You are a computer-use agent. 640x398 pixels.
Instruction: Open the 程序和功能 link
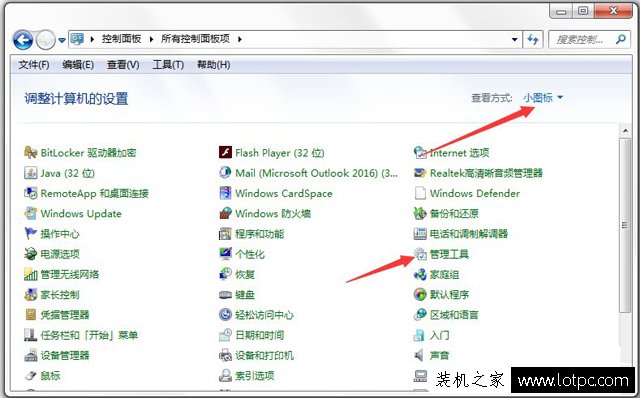(260, 234)
